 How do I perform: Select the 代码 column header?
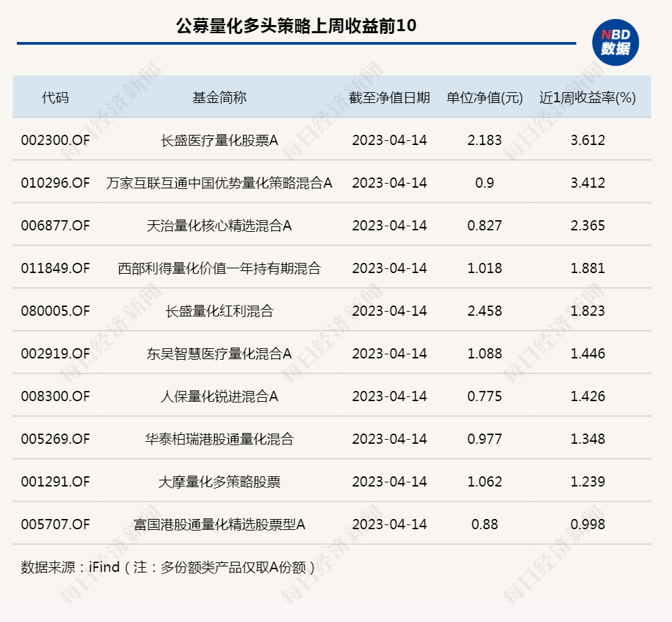click(56, 98)
